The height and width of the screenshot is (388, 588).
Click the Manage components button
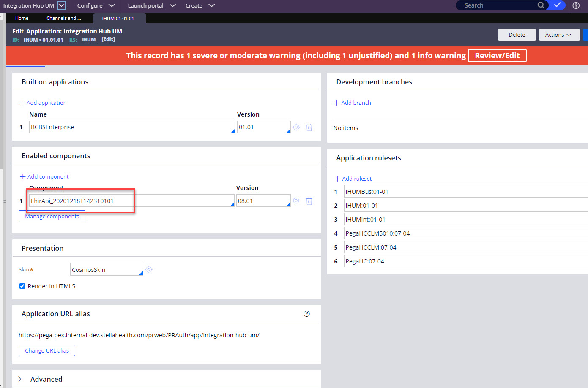click(52, 216)
